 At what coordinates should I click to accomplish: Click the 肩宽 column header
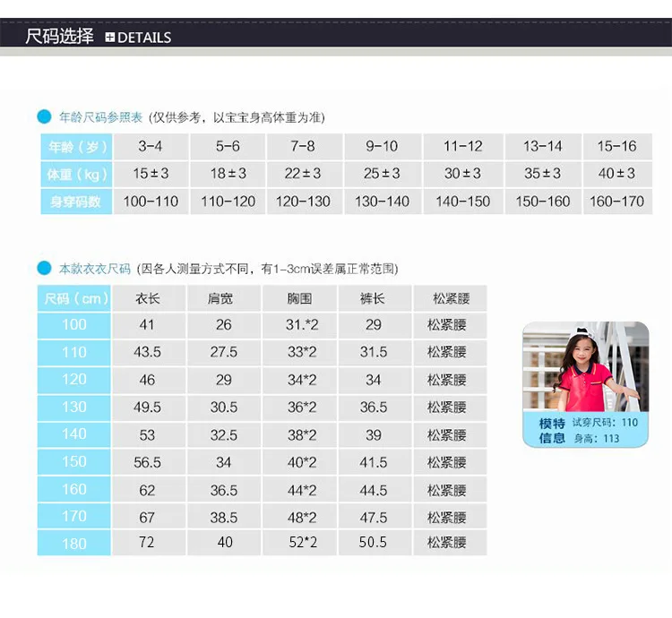click(x=224, y=298)
